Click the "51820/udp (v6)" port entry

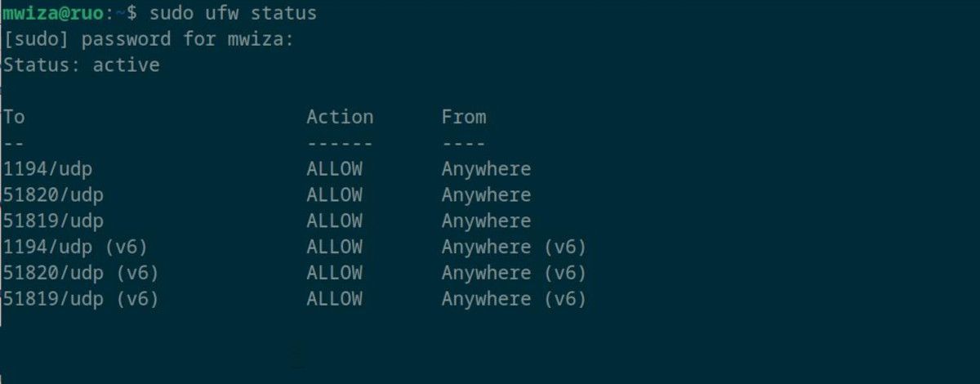[81, 273]
